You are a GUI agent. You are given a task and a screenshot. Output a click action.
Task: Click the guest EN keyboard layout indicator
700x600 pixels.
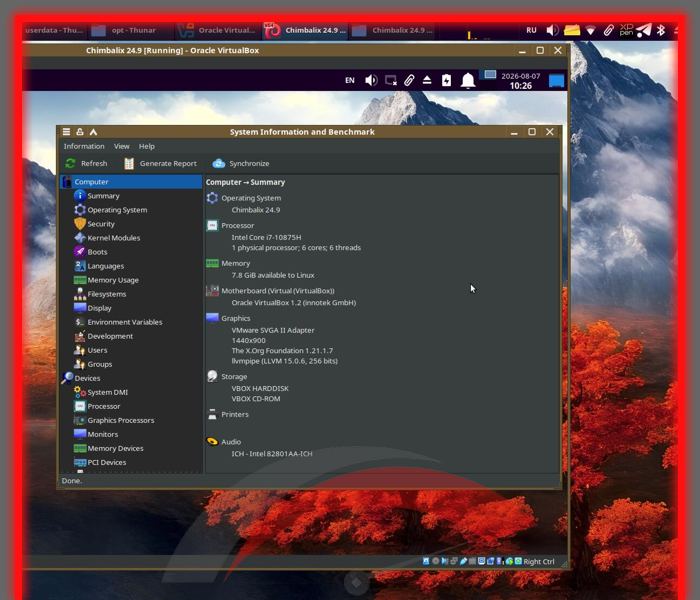350,80
